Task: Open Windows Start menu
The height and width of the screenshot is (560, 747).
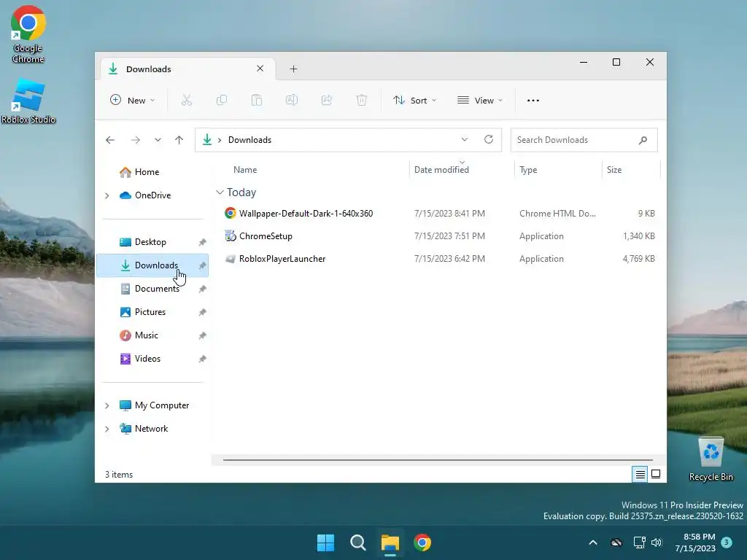Action: point(326,542)
